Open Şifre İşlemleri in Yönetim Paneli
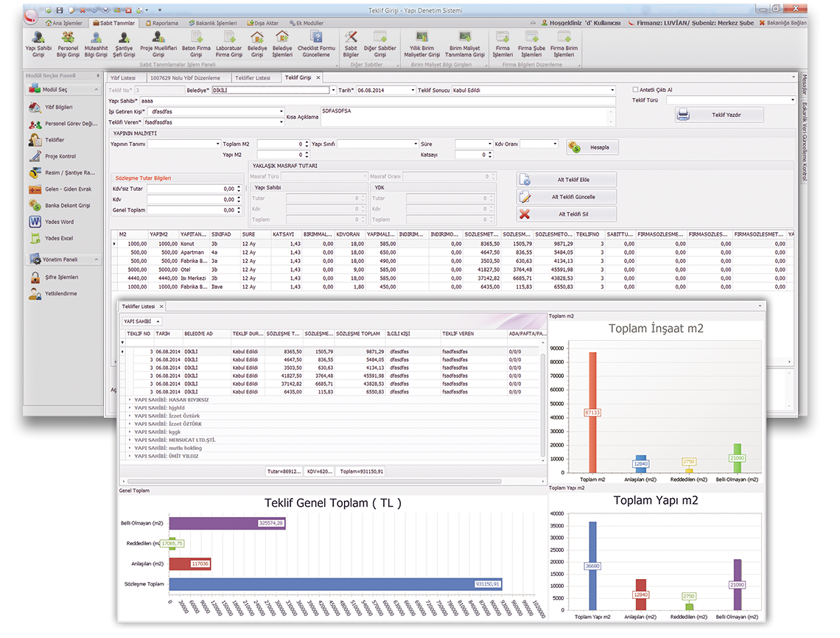The image size is (840, 638). click(61, 278)
